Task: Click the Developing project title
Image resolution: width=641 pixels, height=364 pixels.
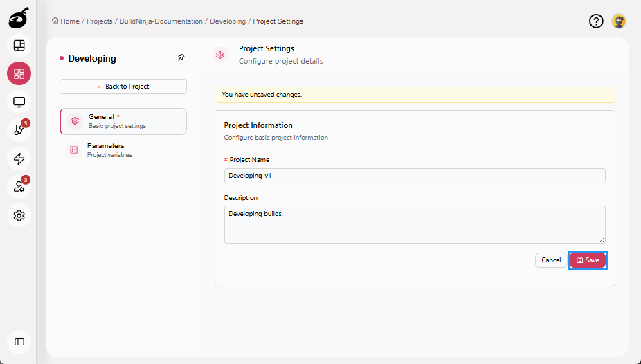Action: pos(92,58)
